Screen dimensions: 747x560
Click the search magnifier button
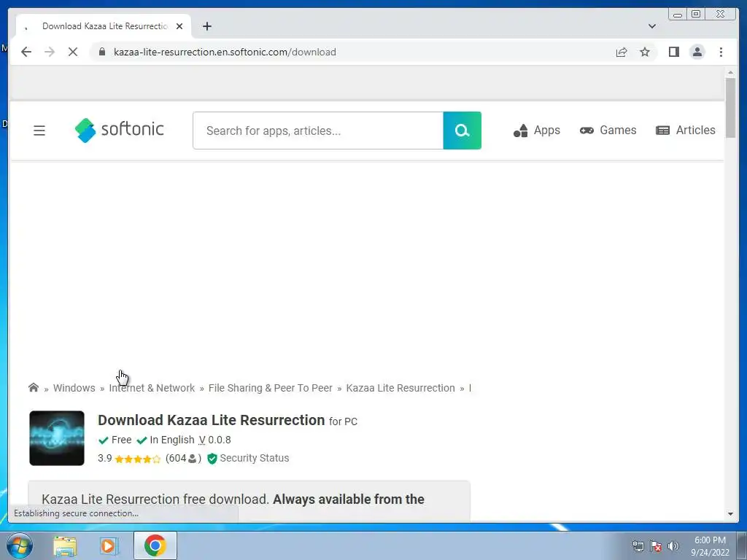tap(462, 131)
